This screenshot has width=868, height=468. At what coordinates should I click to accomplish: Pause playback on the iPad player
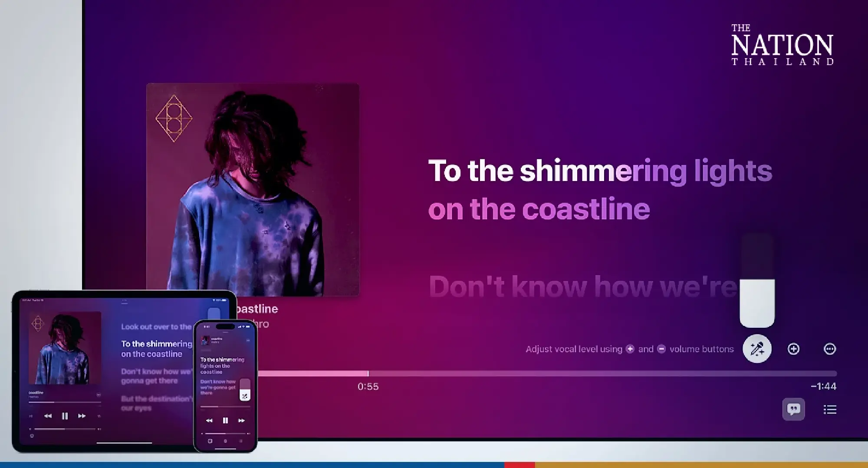coord(65,415)
